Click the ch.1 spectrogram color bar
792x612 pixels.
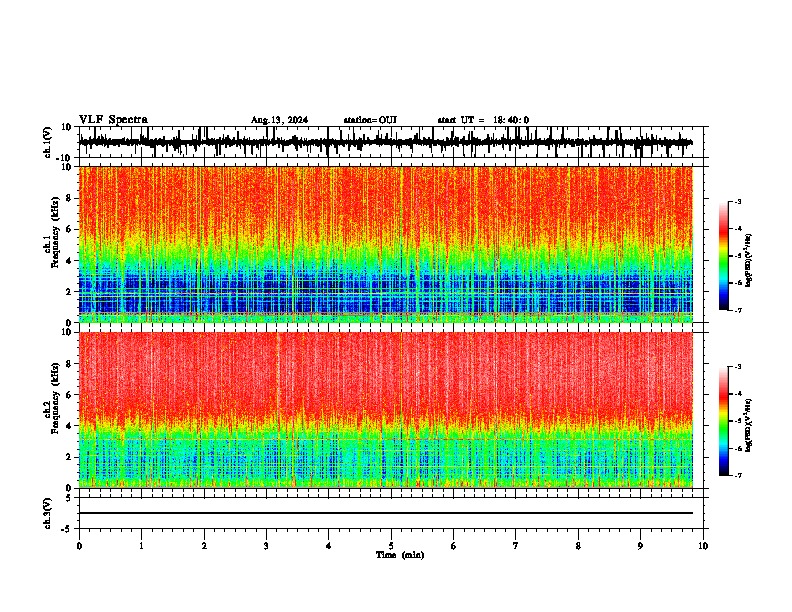tap(724, 256)
